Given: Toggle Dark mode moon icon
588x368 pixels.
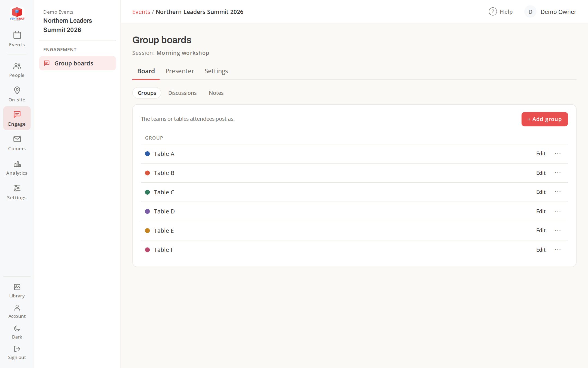Looking at the screenshot, I should tap(17, 328).
